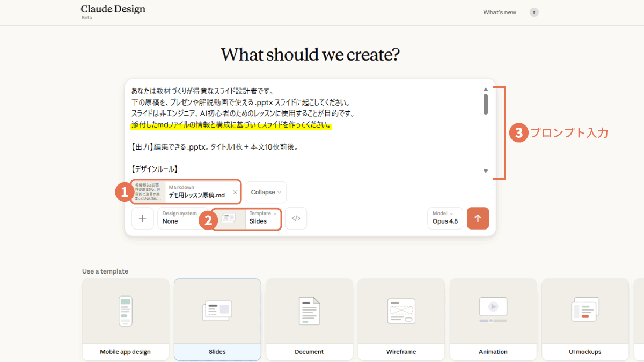
Task: Click the highlighted line 添付したmdファイル
Action: click(x=231, y=125)
